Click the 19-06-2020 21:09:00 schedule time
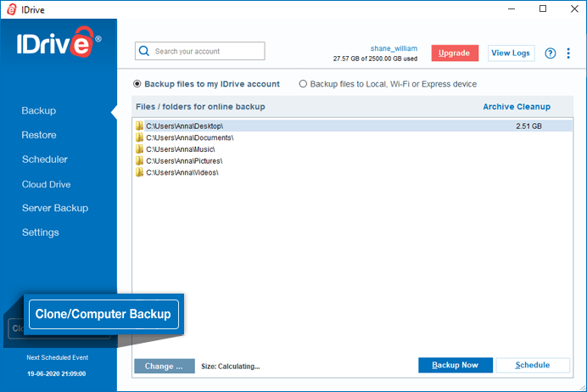587x392 pixels. [57, 373]
